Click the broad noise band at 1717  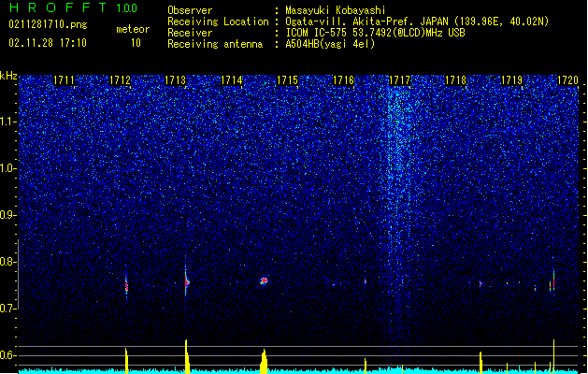[x=399, y=188]
